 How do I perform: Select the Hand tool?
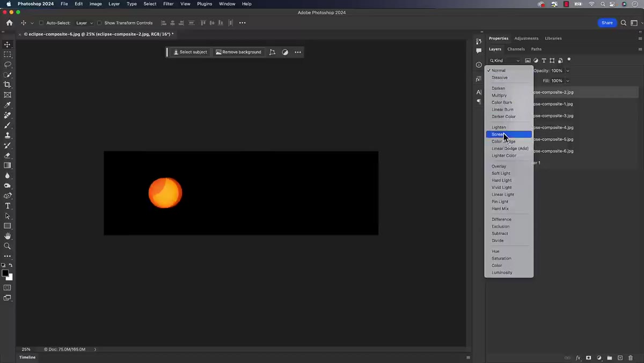pyautogui.click(x=8, y=236)
